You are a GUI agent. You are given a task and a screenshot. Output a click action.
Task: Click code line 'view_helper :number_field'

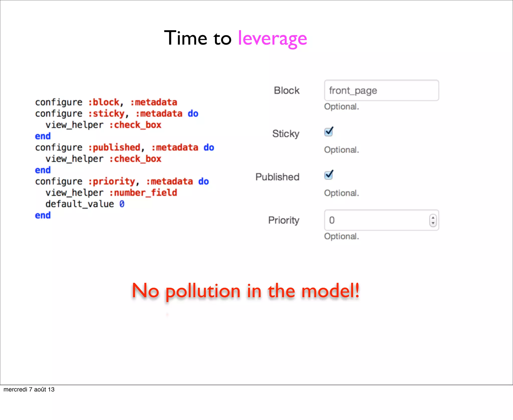pyautogui.click(x=111, y=193)
